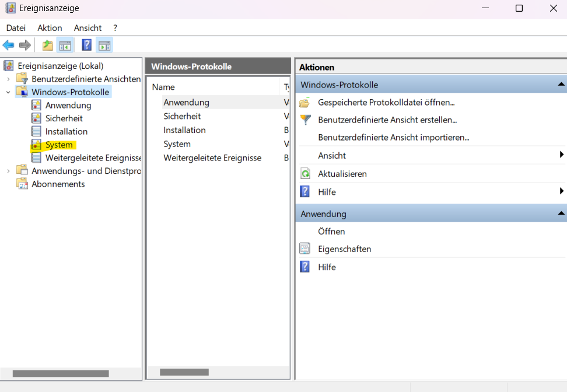Select Sicherheit row in Windows-Protokolle list
Image resolution: width=567 pixels, height=392 pixels.
226,116
